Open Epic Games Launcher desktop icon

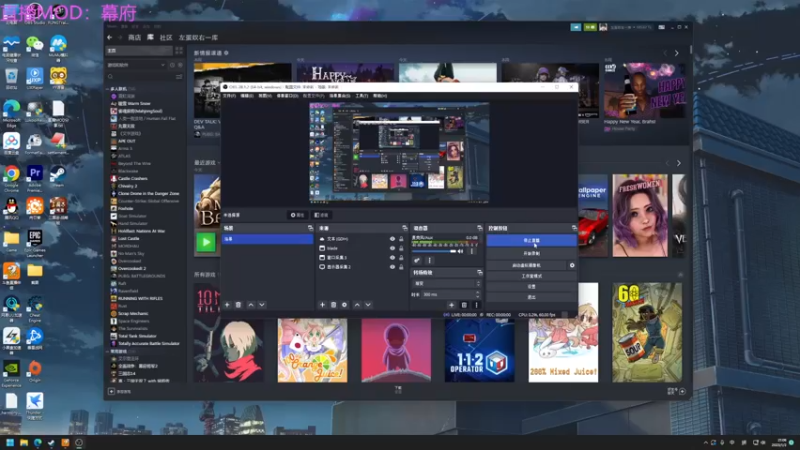pos(35,243)
